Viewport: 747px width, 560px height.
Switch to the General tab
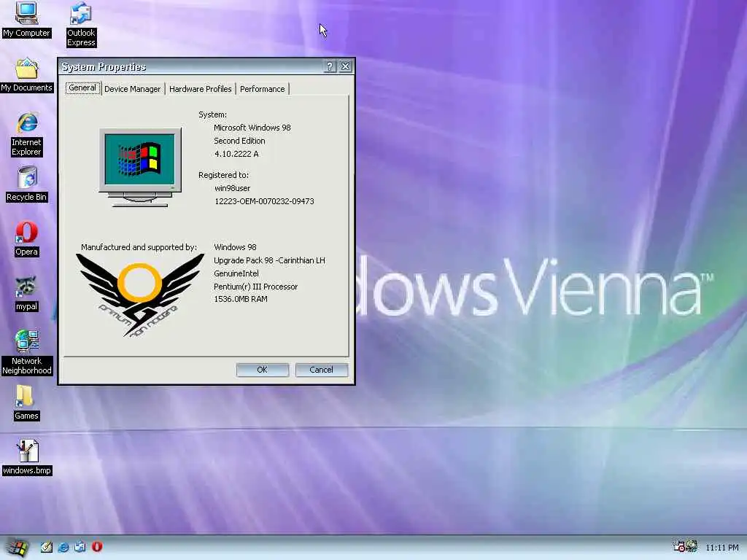(x=82, y=88)
